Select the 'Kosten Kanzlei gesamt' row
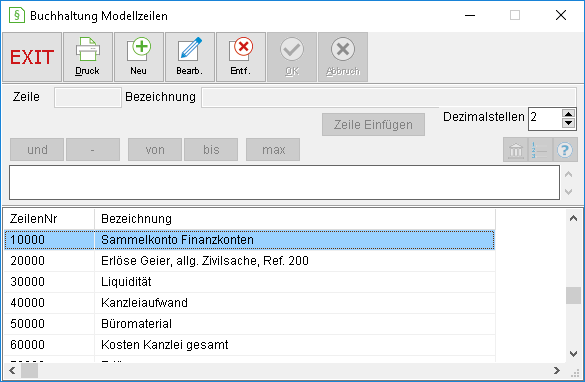585x382 pixels. point(250,344)
